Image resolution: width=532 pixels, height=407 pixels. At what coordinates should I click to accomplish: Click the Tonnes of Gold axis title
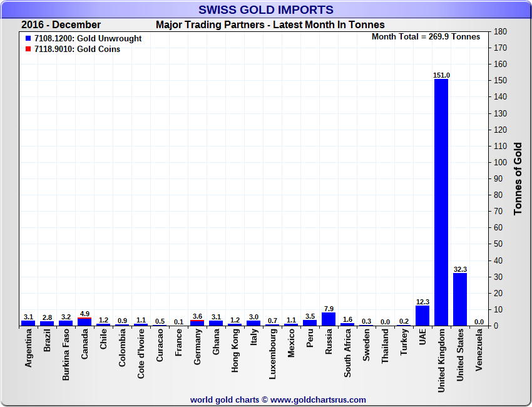[518, 178]
